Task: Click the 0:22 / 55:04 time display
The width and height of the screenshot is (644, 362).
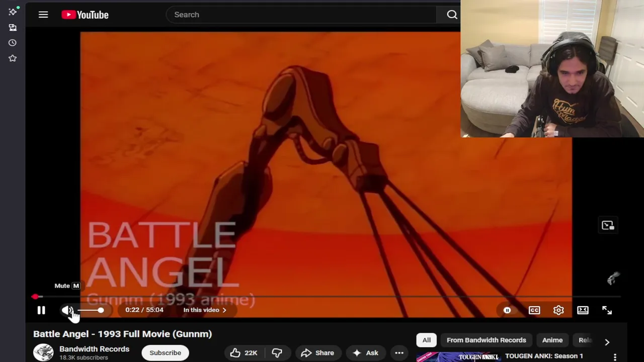Action: pos(144,310)
